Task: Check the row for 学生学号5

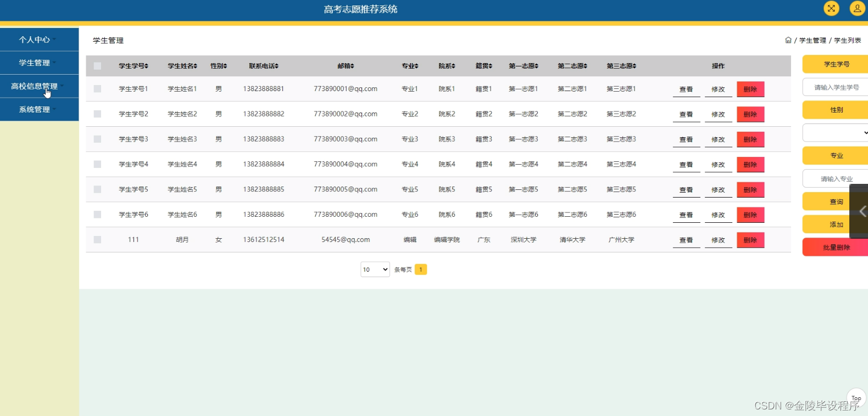Action: coord(97,189)
